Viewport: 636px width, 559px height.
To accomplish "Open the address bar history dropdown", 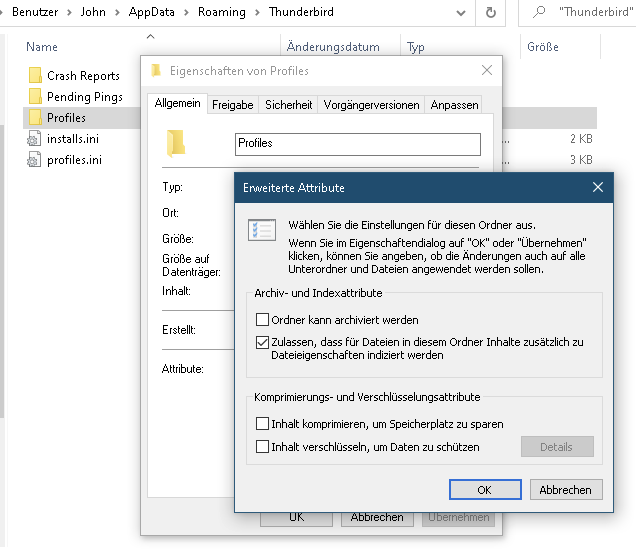I will tap(459, 13).
